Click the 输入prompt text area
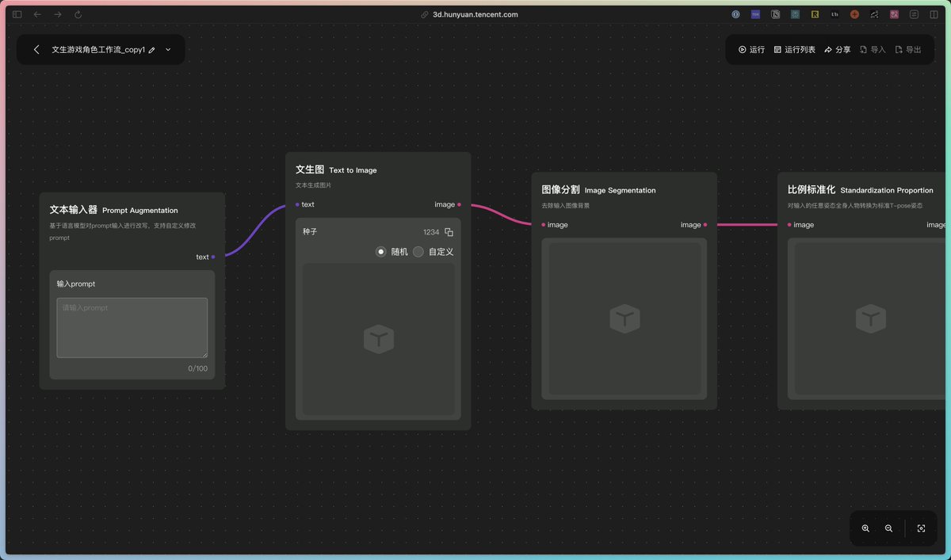This screenshot has width=951, height=560. click(132, 327)
